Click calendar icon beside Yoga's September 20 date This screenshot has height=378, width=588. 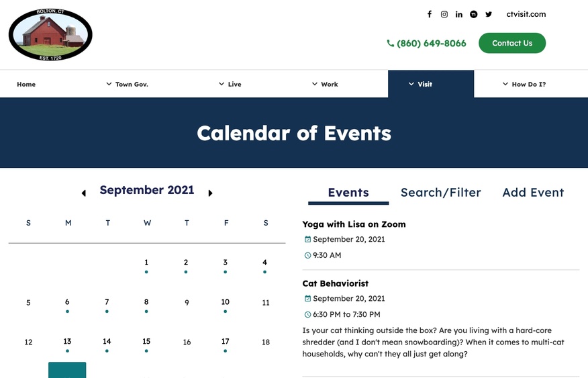[307, 239]
